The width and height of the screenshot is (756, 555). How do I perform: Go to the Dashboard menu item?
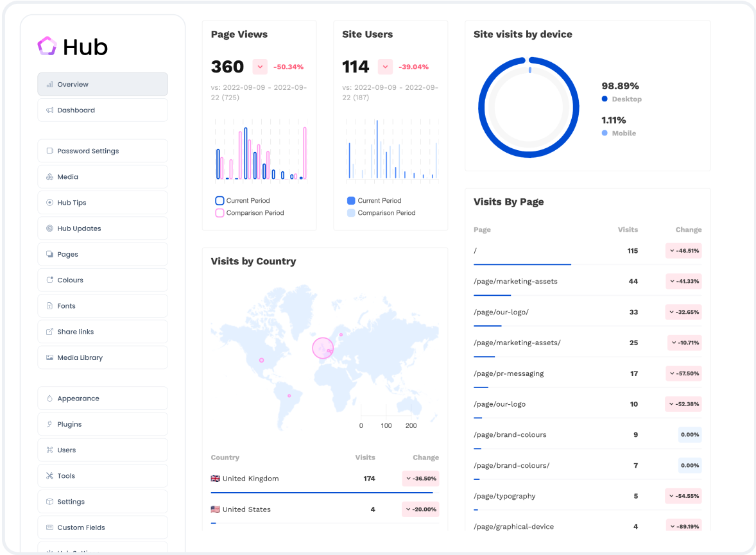pyautogui.click(x=103, y=110)
